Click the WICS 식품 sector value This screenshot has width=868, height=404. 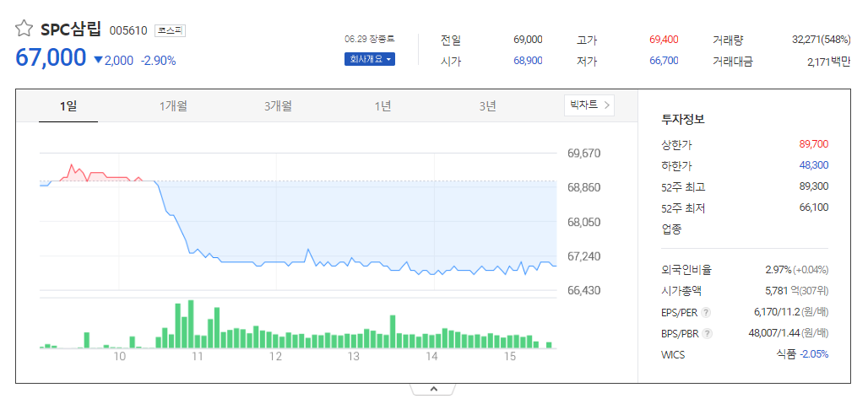(x=786, y=354)
